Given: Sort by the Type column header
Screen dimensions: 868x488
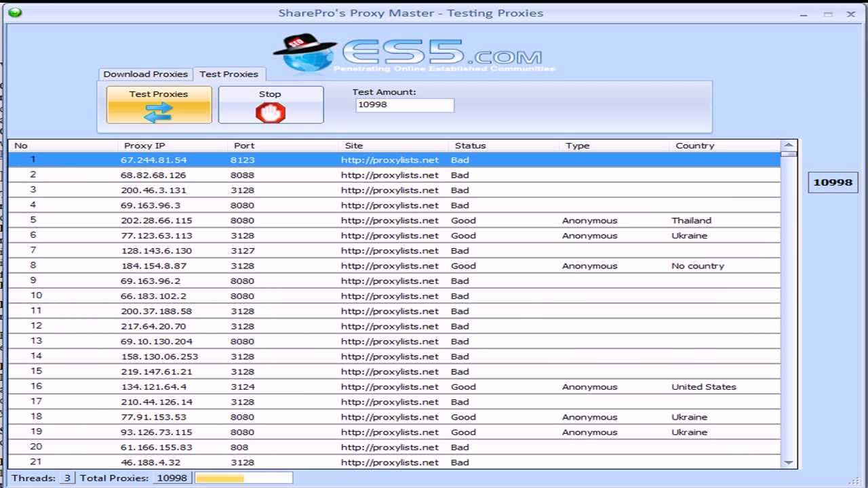Looking at the screenshot, I should pos(614,146).
